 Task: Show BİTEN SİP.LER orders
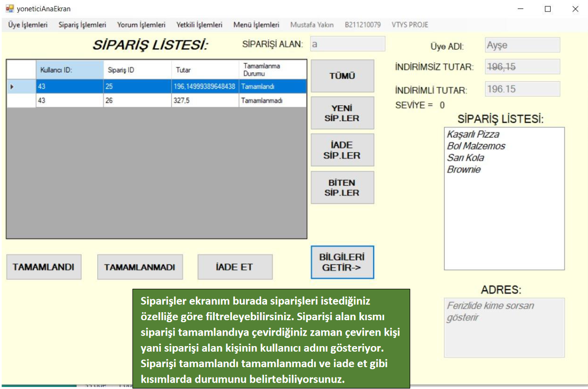click(342, 188)
